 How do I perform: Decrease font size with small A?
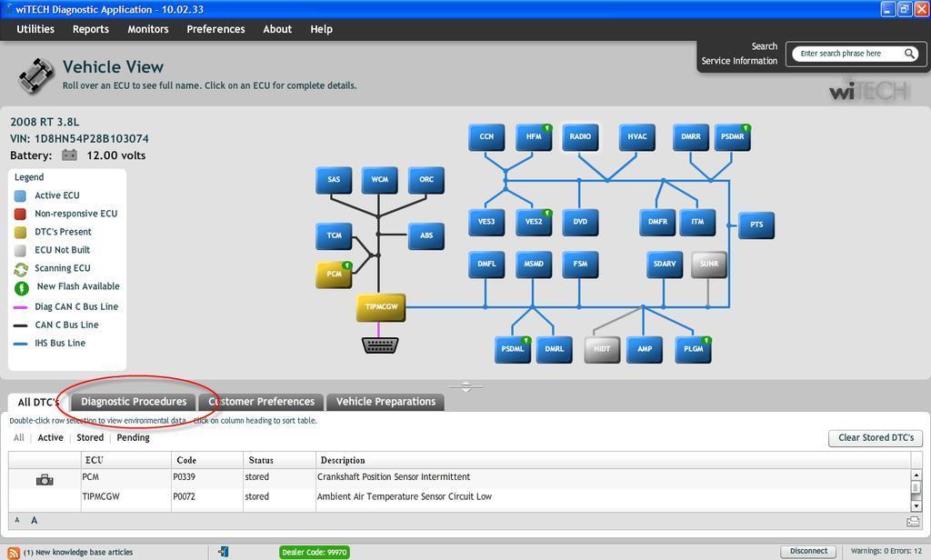click(x=17, y=520)
